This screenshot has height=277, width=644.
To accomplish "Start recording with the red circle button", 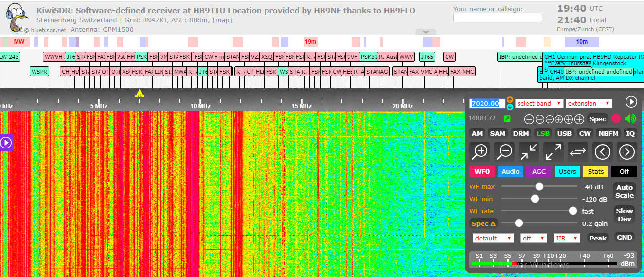I will (x=616, y=119).
